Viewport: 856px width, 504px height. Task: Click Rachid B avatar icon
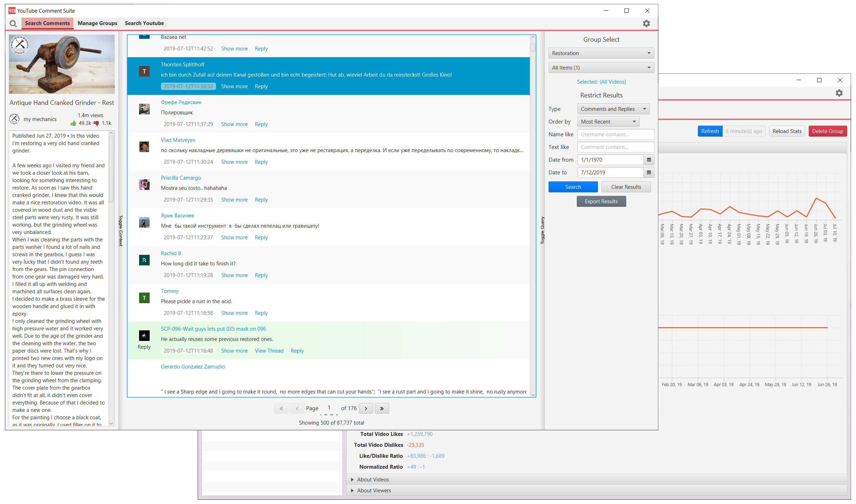144,260
